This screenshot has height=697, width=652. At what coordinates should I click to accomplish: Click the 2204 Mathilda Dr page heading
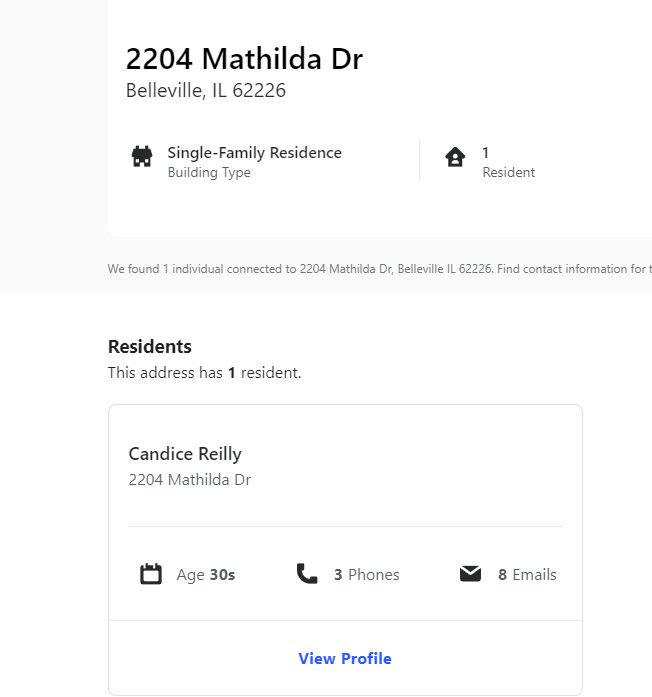[244, 59]
